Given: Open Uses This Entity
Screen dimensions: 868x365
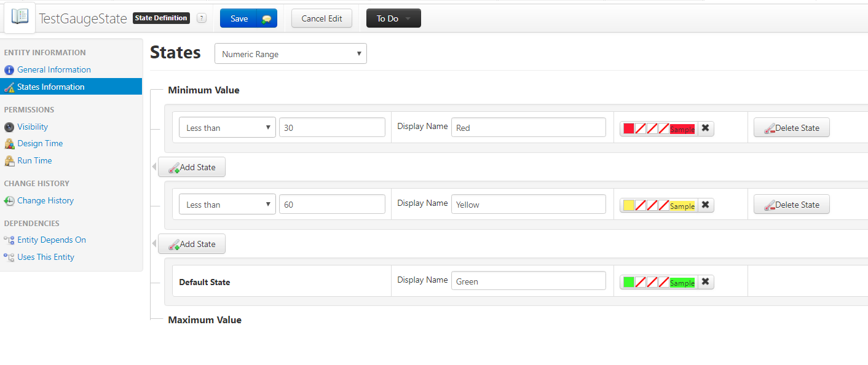Looking at the screenshot, I should click(45, 257).
